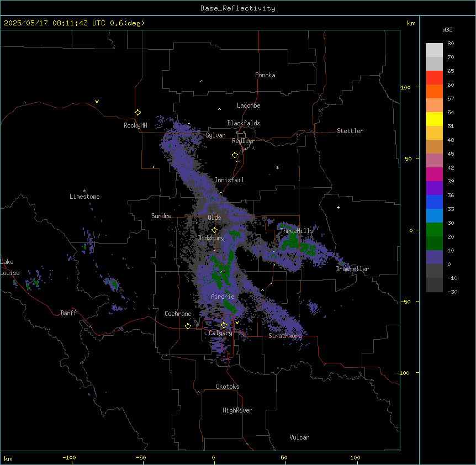The height and width of the screenshot is (465, 476).
Task: Click the Cochrane town label
Action: tap(178, 314)
